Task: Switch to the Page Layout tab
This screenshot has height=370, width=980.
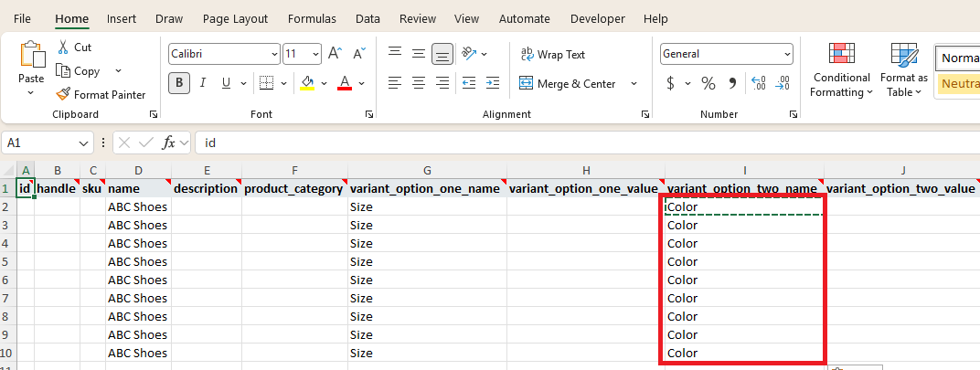Action: coord(235,19)
